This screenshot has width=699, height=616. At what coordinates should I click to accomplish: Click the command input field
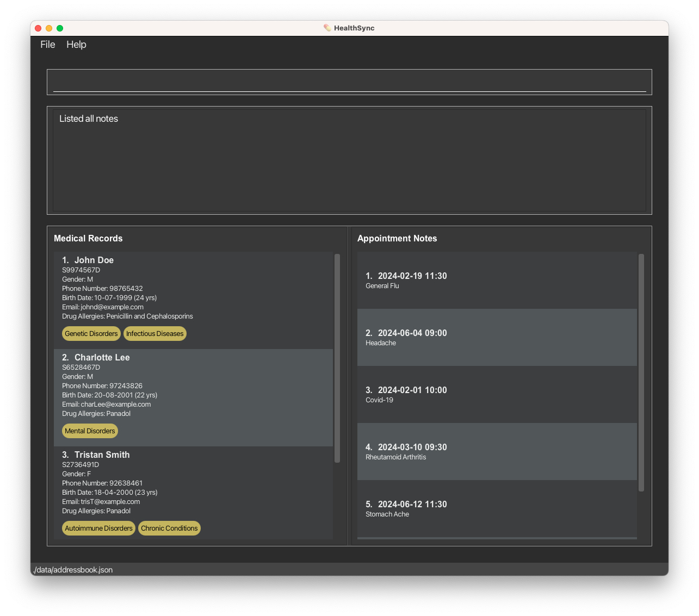click(349, 82)
